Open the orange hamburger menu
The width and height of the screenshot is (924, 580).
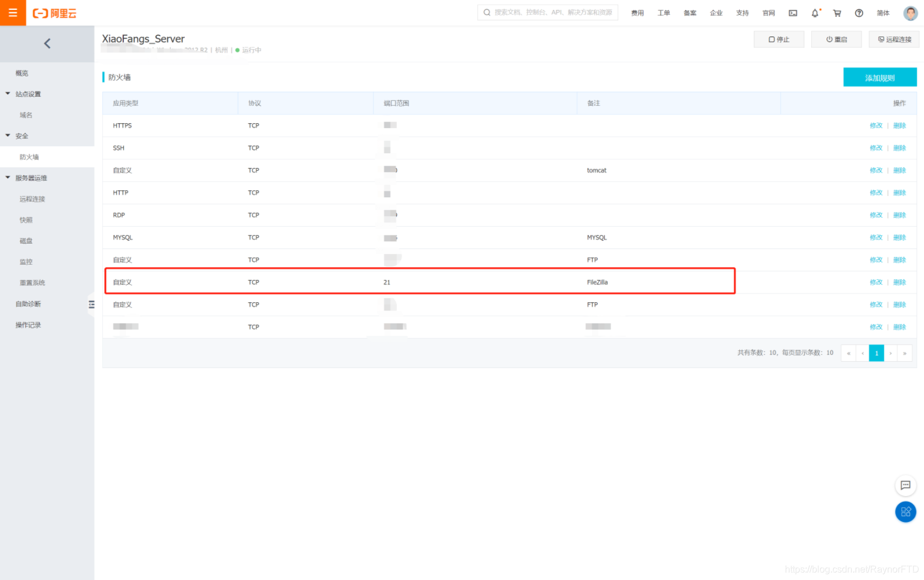point(13,13)
